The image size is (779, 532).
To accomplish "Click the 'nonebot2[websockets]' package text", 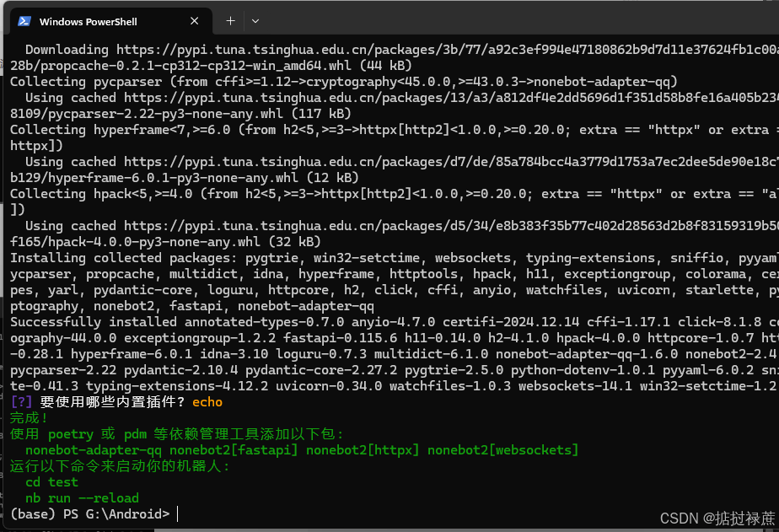I will [502, 450].
